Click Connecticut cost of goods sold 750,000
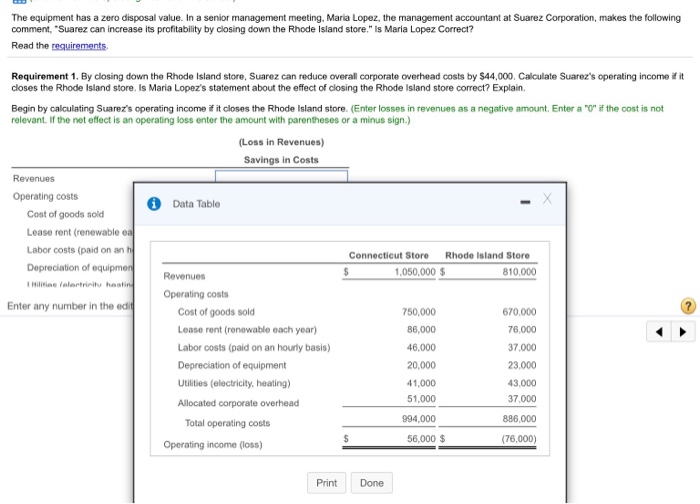 [x=419, y=312]
